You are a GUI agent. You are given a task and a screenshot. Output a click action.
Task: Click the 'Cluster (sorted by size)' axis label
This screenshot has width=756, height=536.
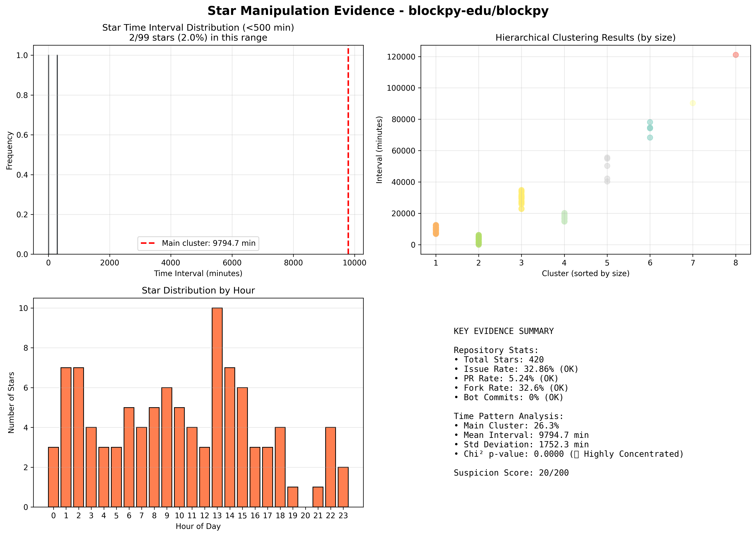point(585,274)
